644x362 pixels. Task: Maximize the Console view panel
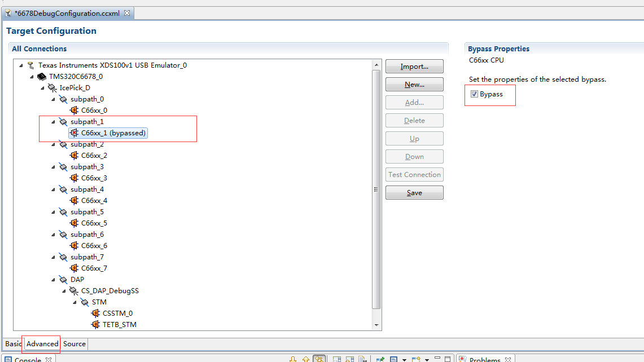click(448, 359)
